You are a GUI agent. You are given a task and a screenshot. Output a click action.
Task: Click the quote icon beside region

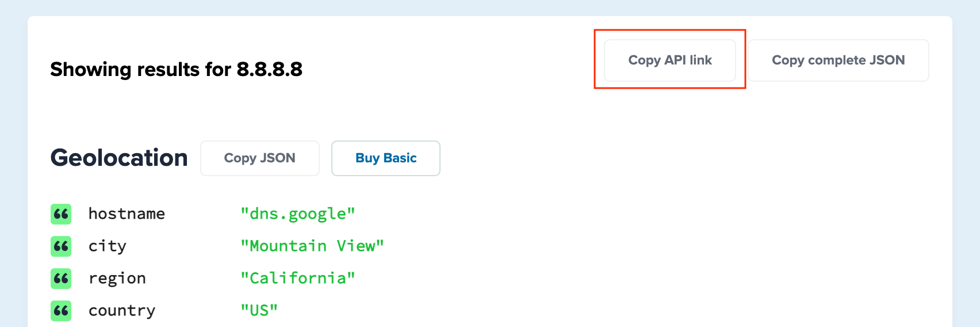pyautogui.click(x=61, y=279)
